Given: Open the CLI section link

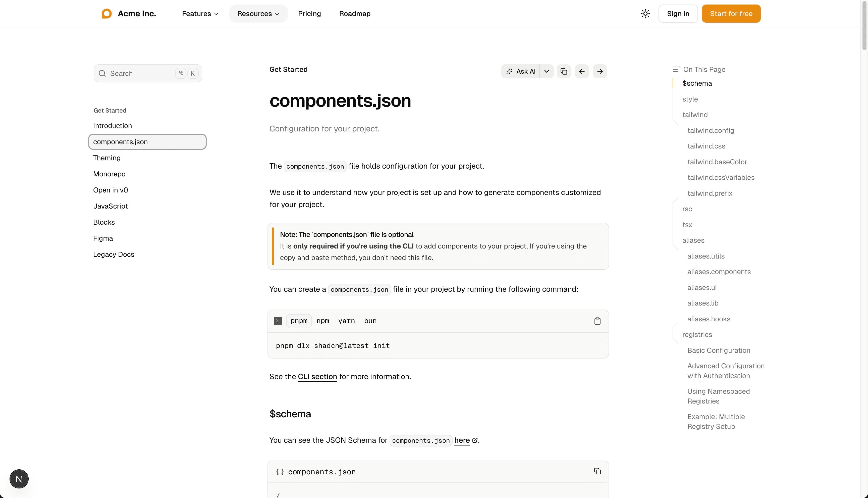Looking at the screenshot, I should pyautogui.click(x=317, y=377).
